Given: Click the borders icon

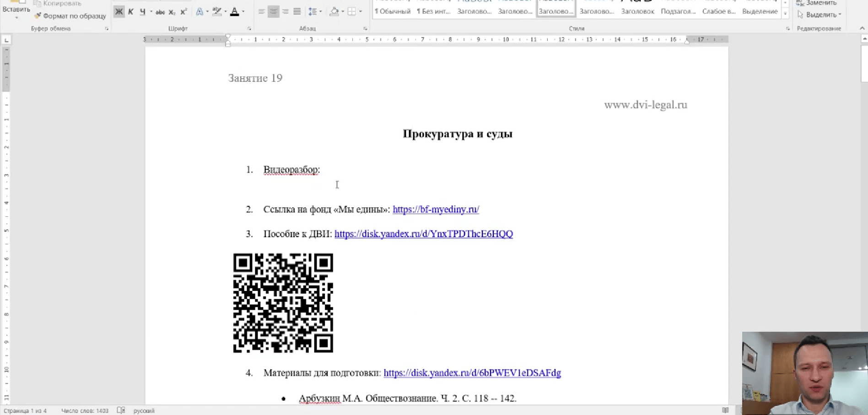Looking at the screenshot, I should 352,12.
